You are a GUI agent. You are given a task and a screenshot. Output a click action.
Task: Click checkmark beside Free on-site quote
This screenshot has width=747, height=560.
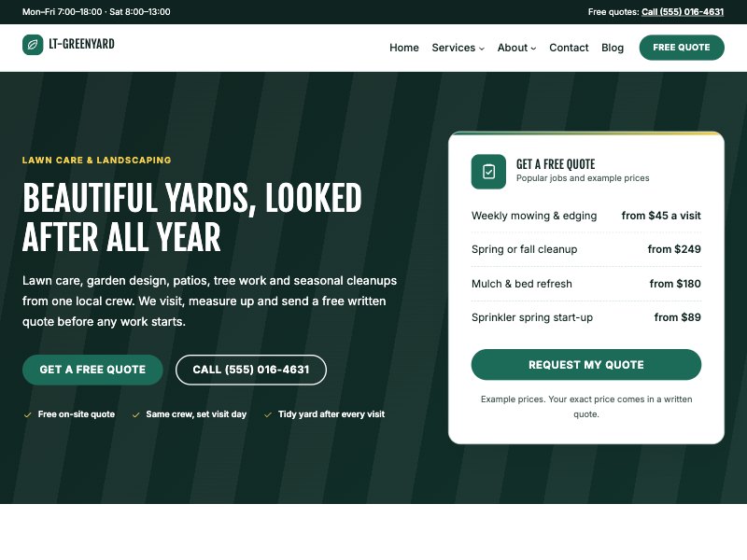coord(28,414)
